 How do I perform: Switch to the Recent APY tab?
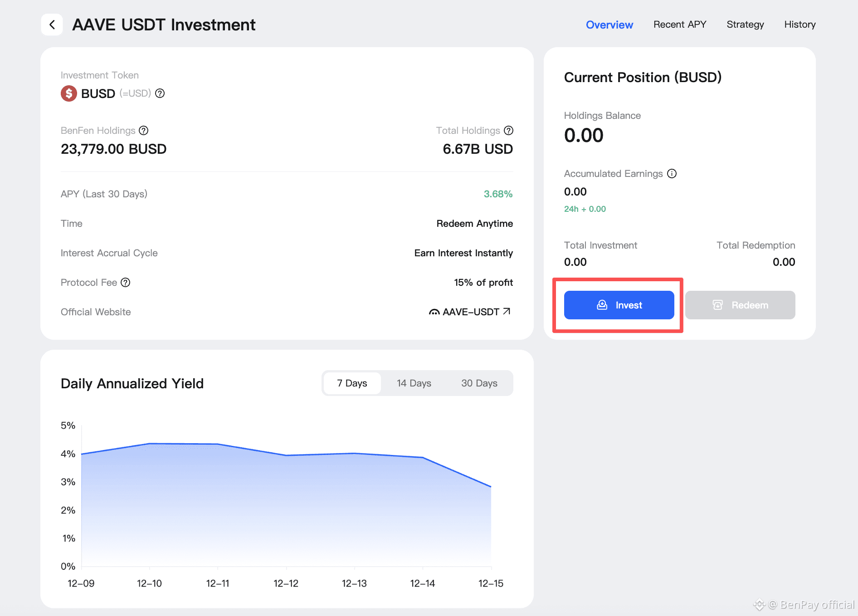click(x=680, y=24)
